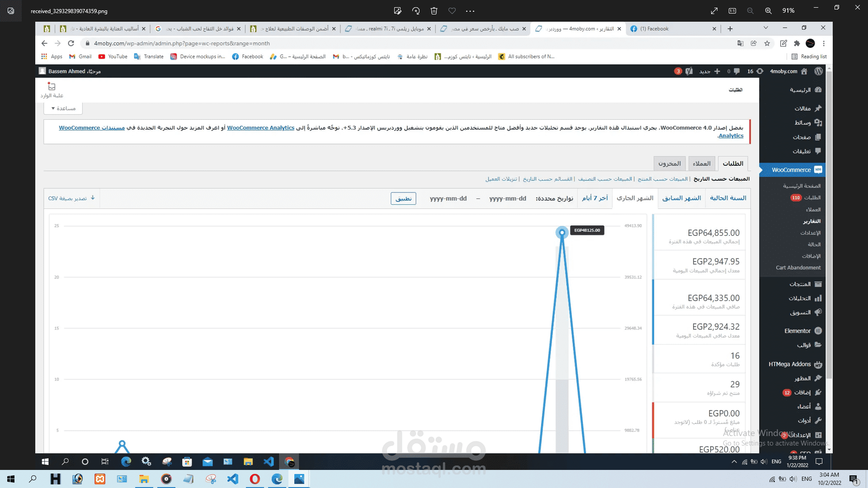Image resolution: width=868 pixels, height=488 pixels.
Task: Bookmark page using the star icon
Action: click(x=767, y=43)
